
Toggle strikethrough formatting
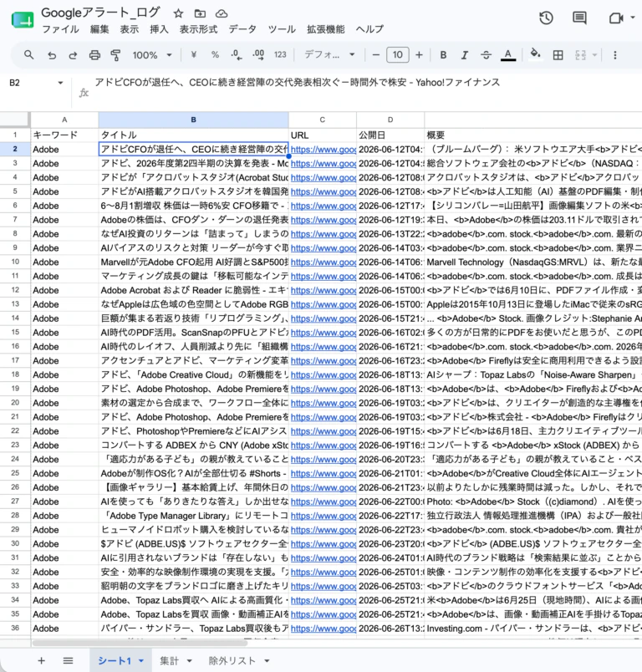coord(486,55)
